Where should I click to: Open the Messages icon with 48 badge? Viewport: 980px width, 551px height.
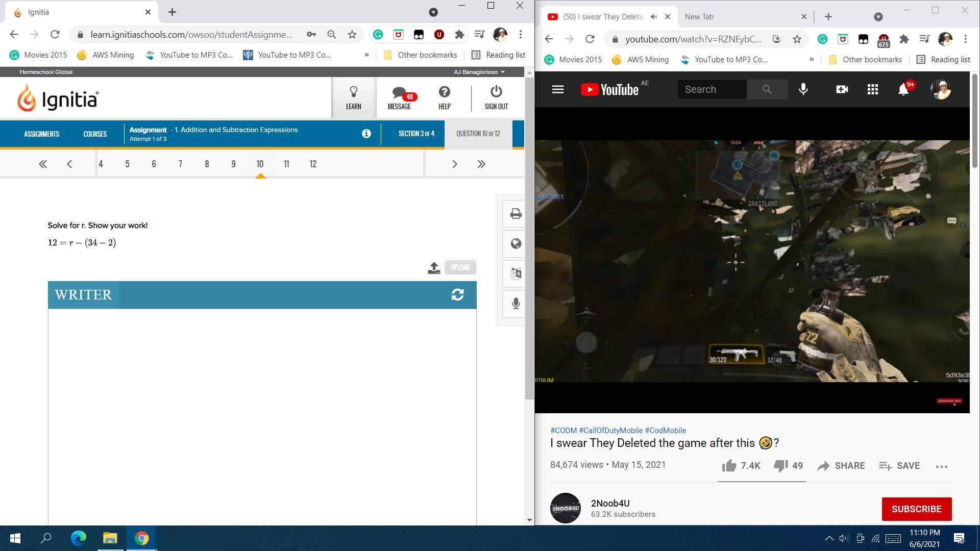click(399, 97)
